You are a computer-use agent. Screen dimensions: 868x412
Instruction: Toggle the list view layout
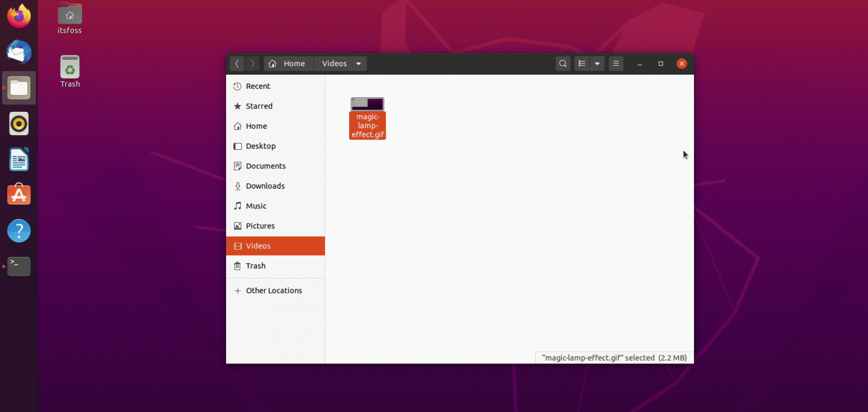[581, 63]
